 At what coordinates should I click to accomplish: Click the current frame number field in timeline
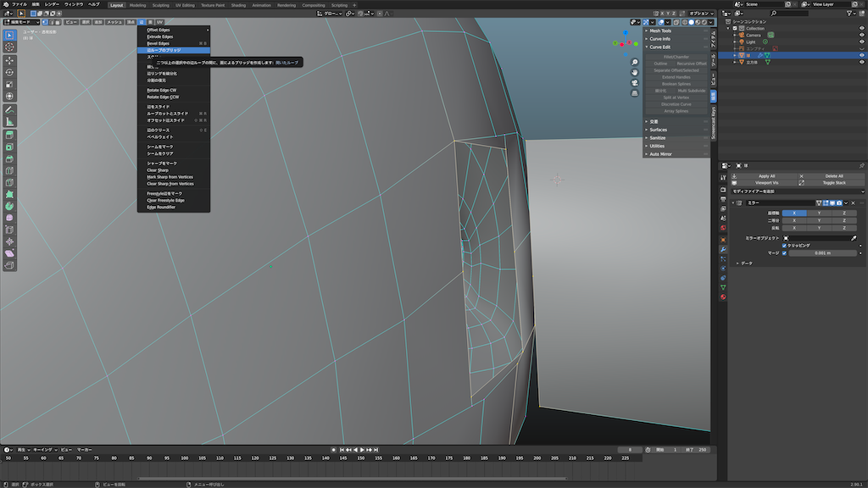pyautogui.click(x=630, y=450)
